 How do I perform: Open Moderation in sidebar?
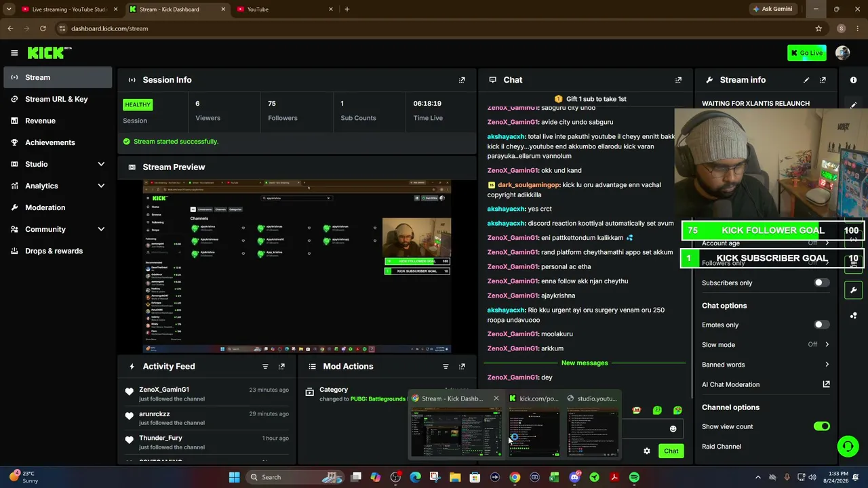point(58,207)
